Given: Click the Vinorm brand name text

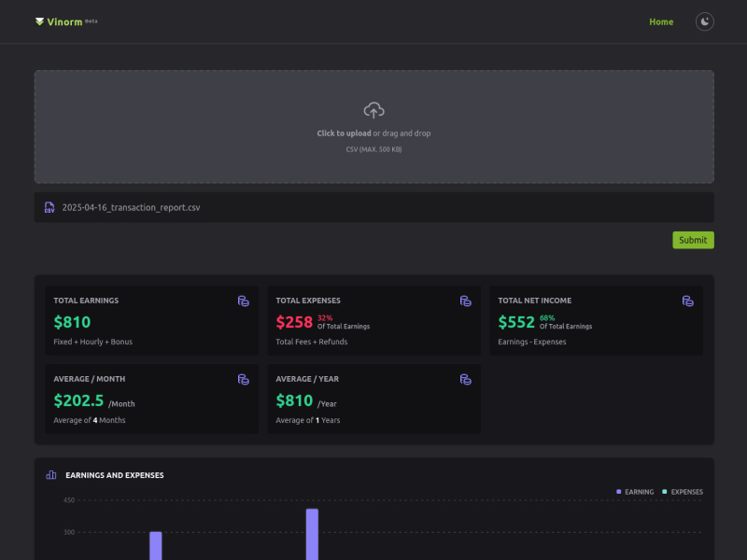Looking at the screenshot, I should (x=64, y=21).
